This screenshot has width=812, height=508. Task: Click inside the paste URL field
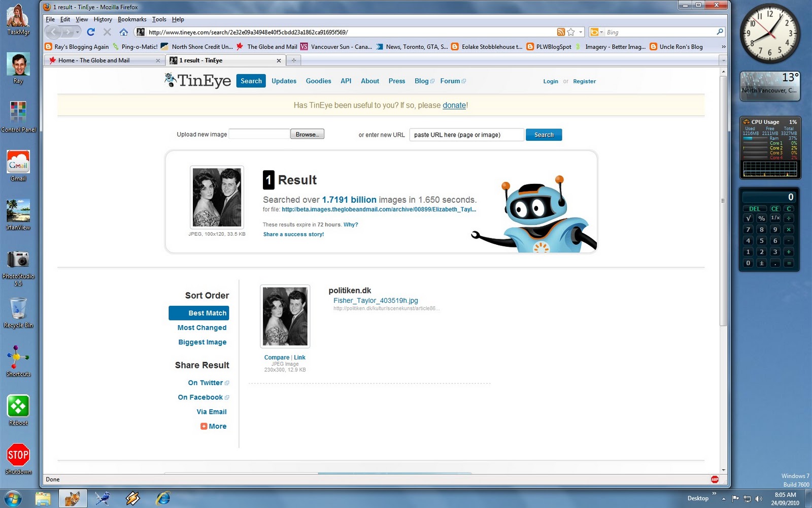pos(466,135)
